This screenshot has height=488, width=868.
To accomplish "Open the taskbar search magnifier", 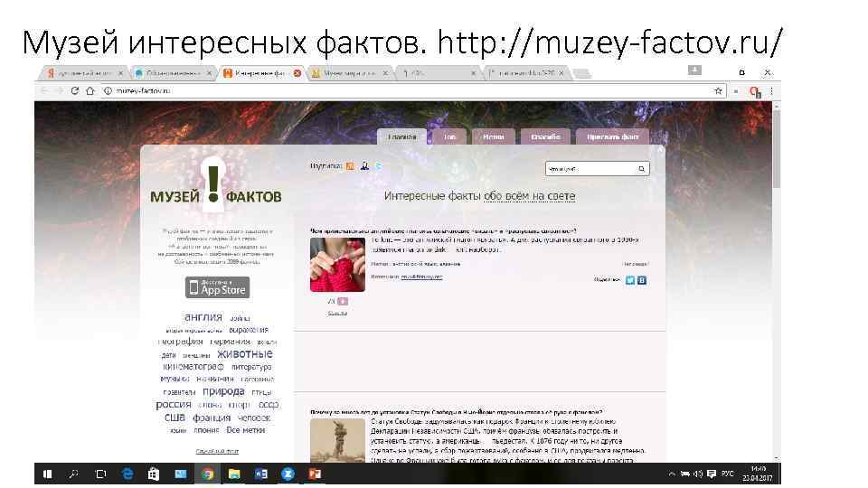I will [73, 474].
